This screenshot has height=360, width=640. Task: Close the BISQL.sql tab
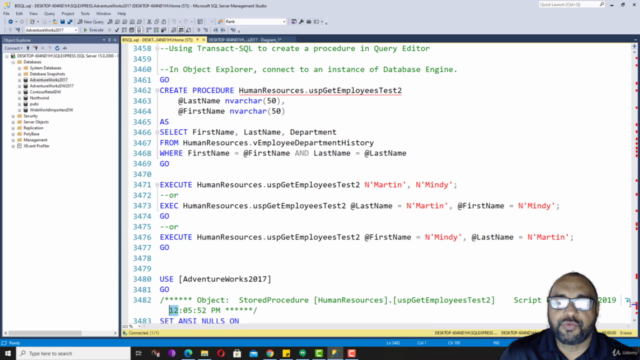[203, 40]
